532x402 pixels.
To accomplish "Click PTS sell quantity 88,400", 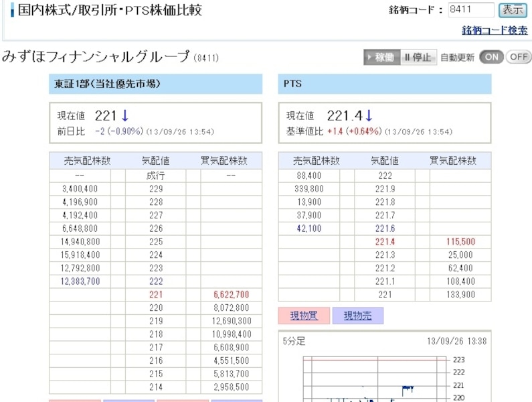I will 309,176.
